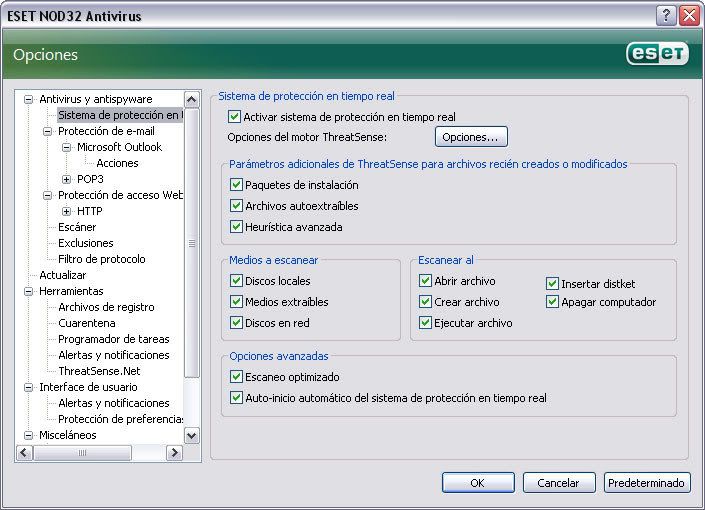Click the help question mark icon

coord(666,16)
